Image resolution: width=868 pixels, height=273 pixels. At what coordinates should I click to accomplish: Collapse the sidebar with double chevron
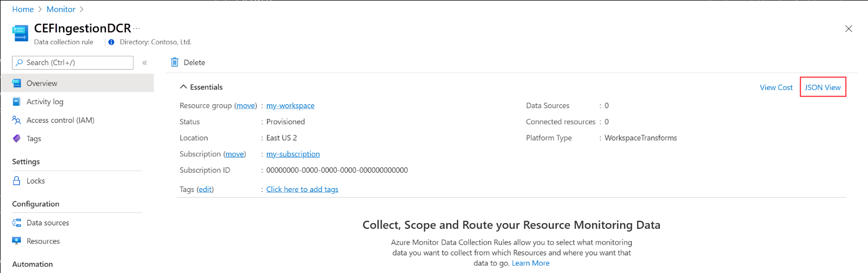click(x=145, y=63)
